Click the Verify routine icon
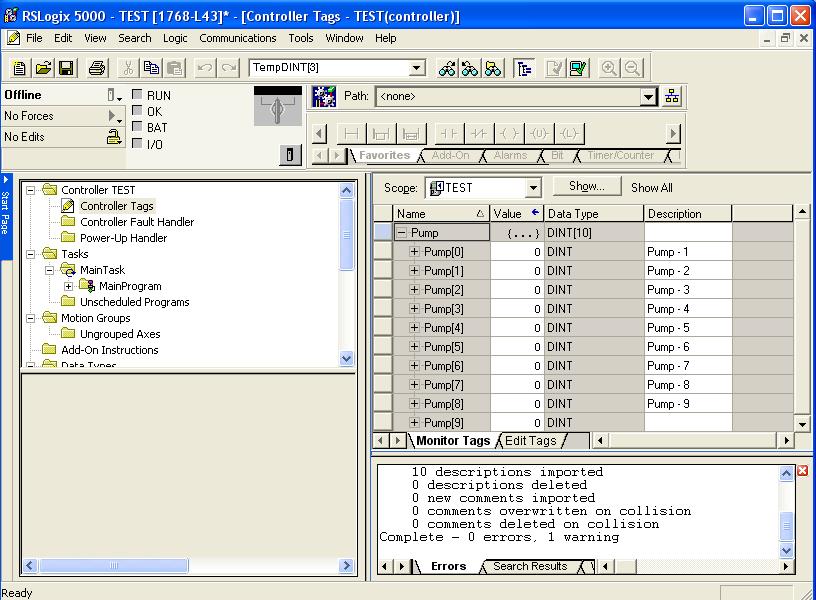Image resolution: width=816 pixels, height=600 pixels. click(x=555, y=68)
